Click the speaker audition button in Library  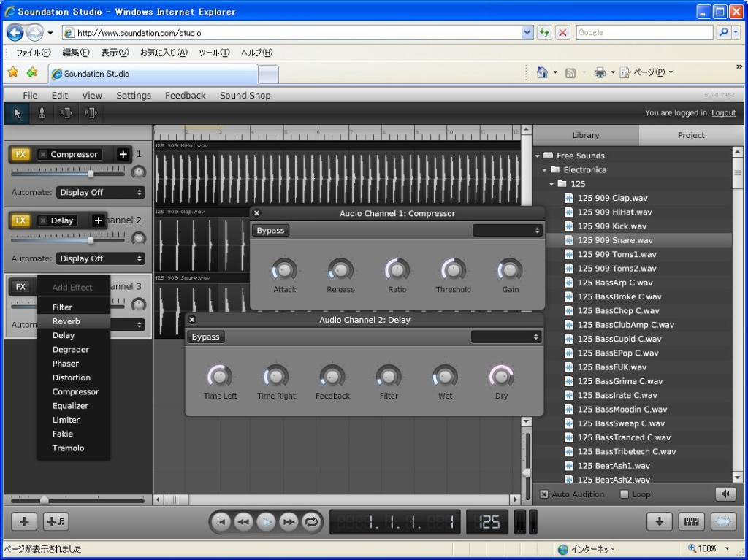(x=725, y=494)
